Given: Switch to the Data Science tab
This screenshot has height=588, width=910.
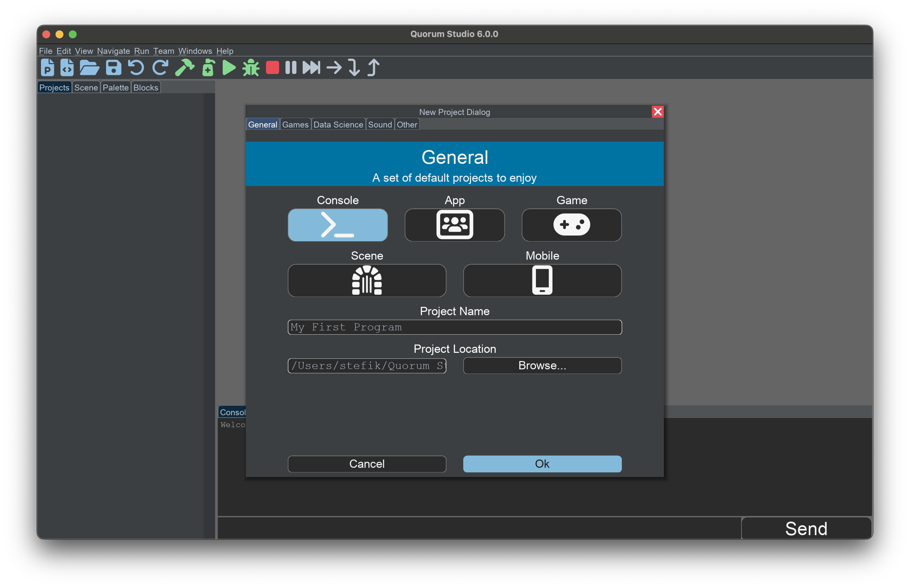Looking at the screenshot, I should tap(338, 125).
